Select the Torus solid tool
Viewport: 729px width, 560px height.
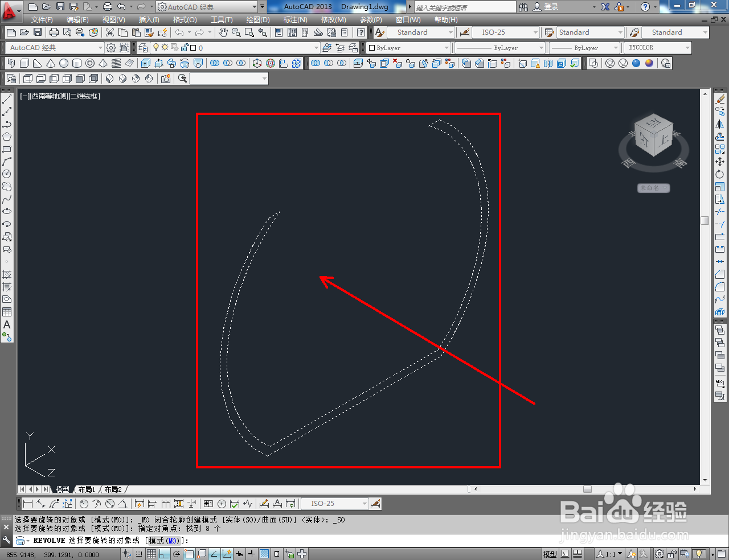click(90, 63)
